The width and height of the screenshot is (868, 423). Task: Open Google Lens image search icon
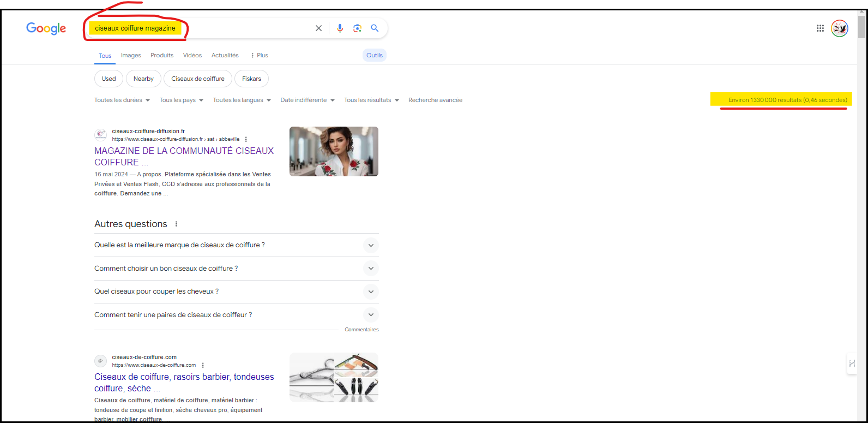click(x=357, y=28)
